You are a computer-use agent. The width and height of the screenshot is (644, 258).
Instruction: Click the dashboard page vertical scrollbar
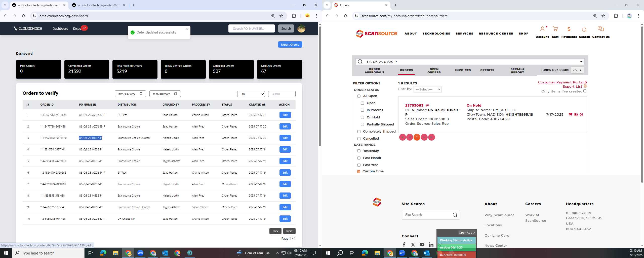click(x=320, y=86)
